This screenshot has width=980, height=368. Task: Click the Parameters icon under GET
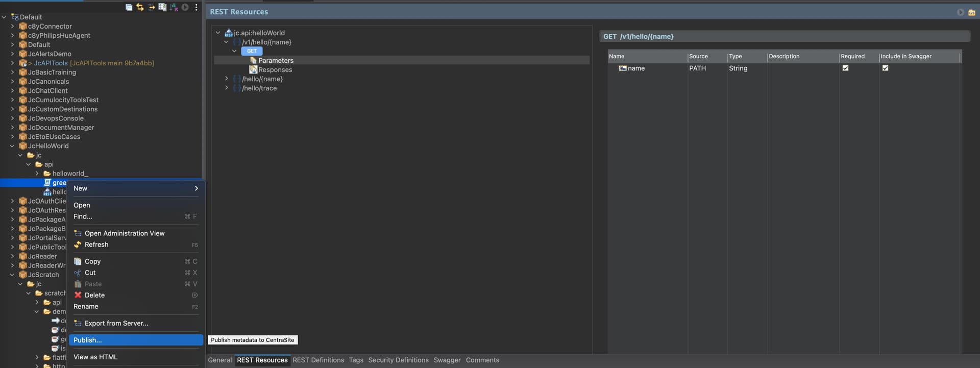point(253,60)
